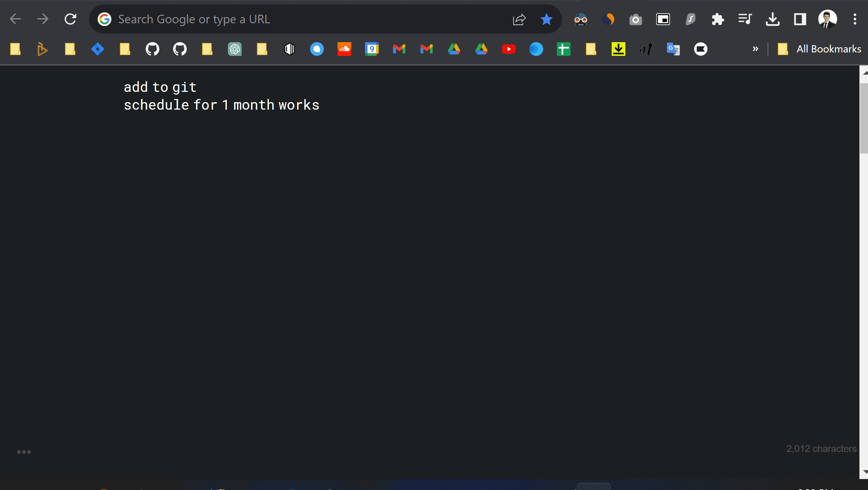Toggle the browser side panel

tap(800, 19)
